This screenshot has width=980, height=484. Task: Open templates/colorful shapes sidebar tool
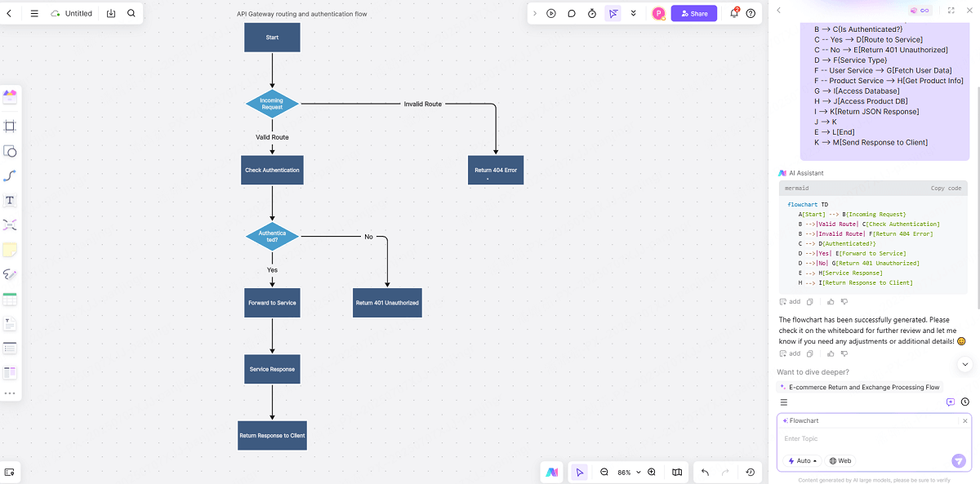pos(10,96)
